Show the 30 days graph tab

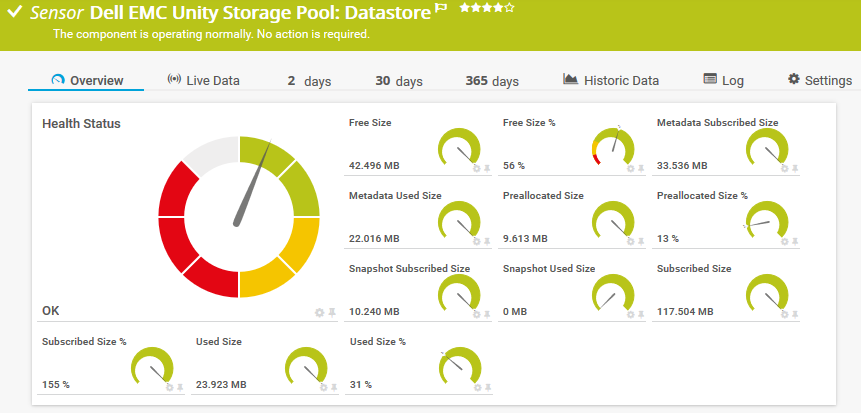[399, 81]
